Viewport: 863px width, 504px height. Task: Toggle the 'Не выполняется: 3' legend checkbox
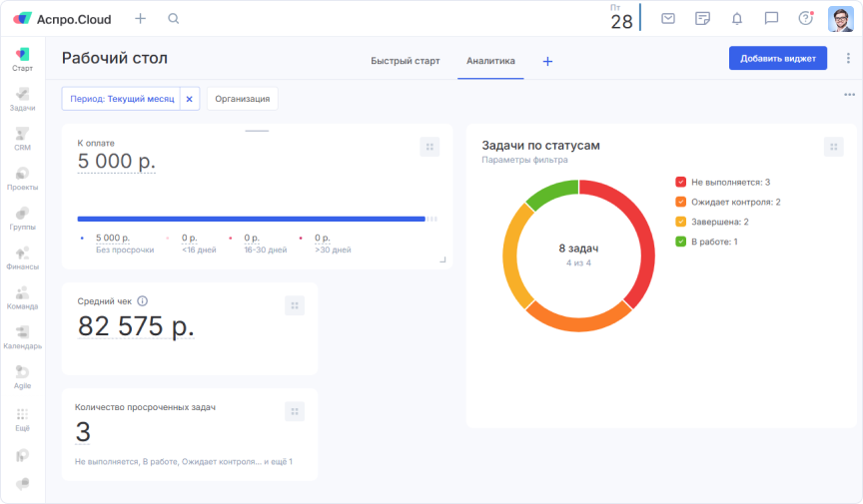pos(681,183)
